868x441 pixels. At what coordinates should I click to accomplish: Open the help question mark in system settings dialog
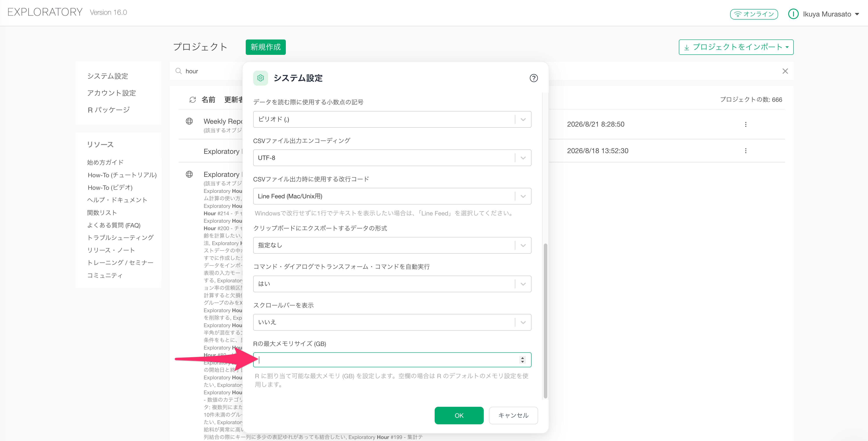tap(533, 78)
